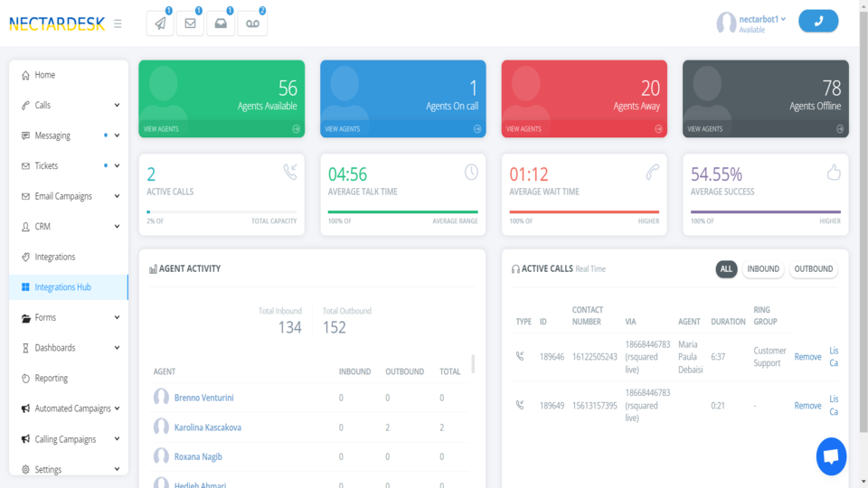Click the Tickets envelope icon in sidebar
The image size is (868, 488).
coord(25,166)
